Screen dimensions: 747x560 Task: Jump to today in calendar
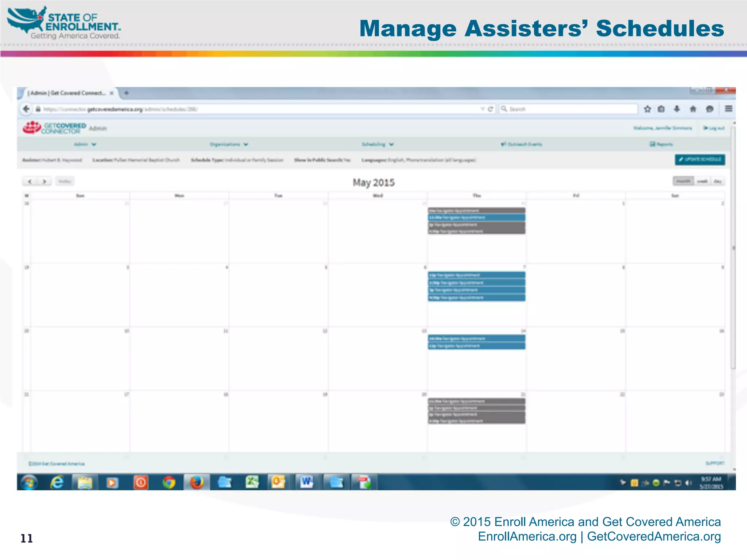click(65, 181)
